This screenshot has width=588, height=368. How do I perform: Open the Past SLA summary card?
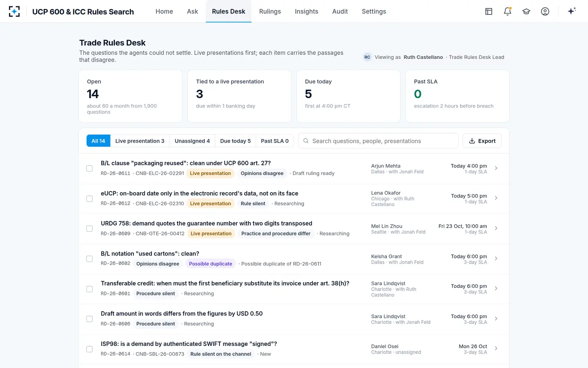point(457,96)
